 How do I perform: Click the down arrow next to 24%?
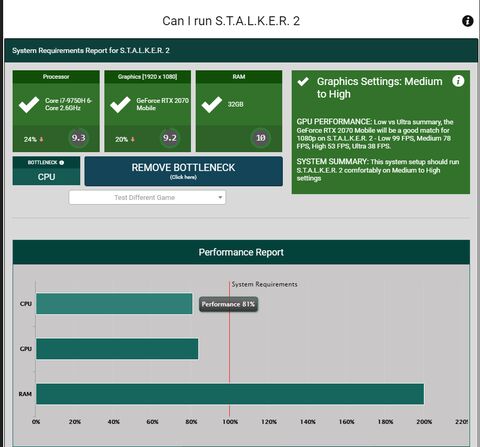point(42,139)
